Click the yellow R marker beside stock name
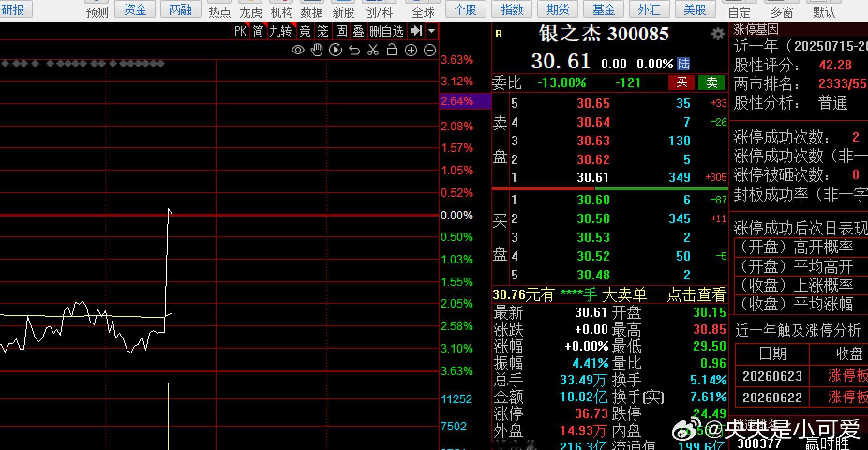The height and width of the screenshot is (450, 868). [x=499, y=34]
